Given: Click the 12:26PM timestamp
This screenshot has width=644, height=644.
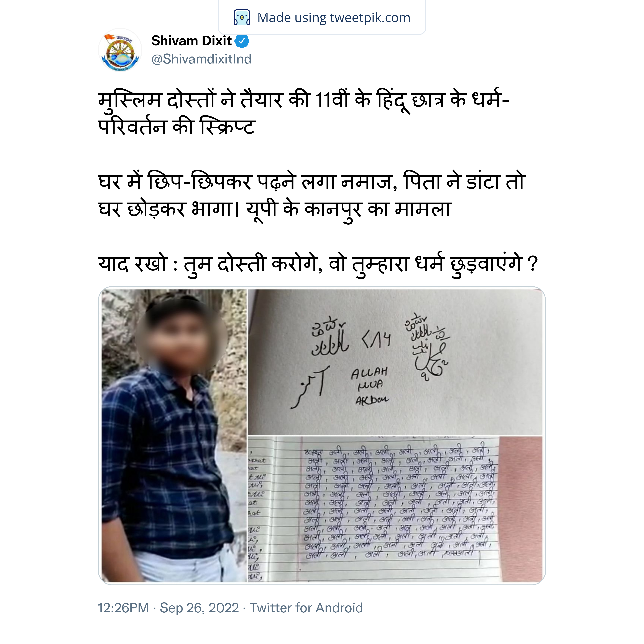Looking at the screenshot, I should 123,608.
